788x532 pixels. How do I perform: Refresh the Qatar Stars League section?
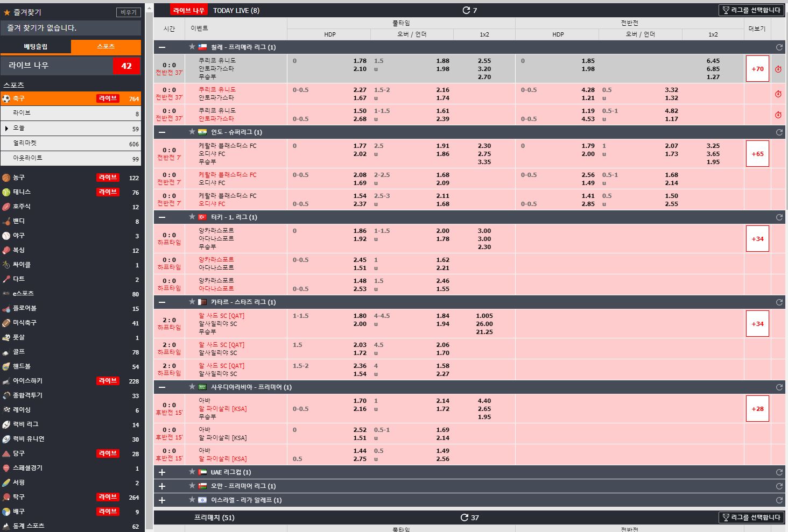click(779, 302)
